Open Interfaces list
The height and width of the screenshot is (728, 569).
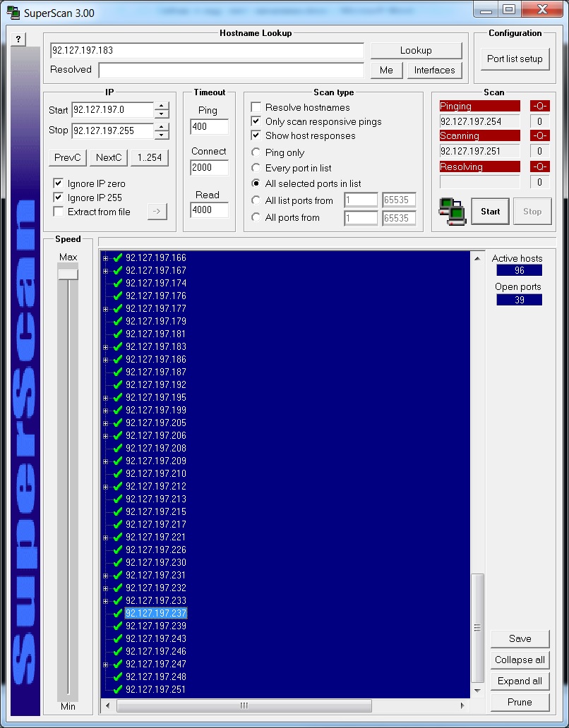(434, 70)
